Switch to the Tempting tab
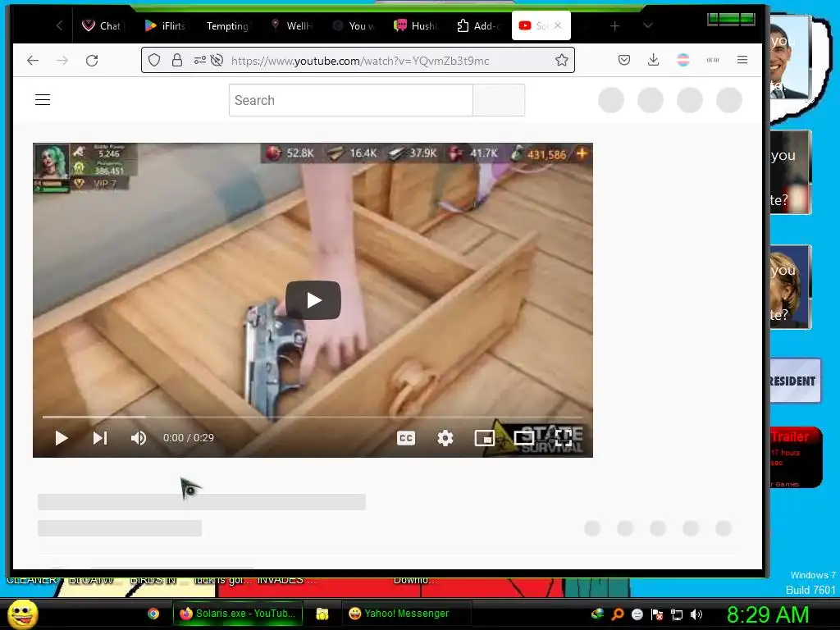Image resolution: width=840 pixels, height=630 pixels. 227,25
